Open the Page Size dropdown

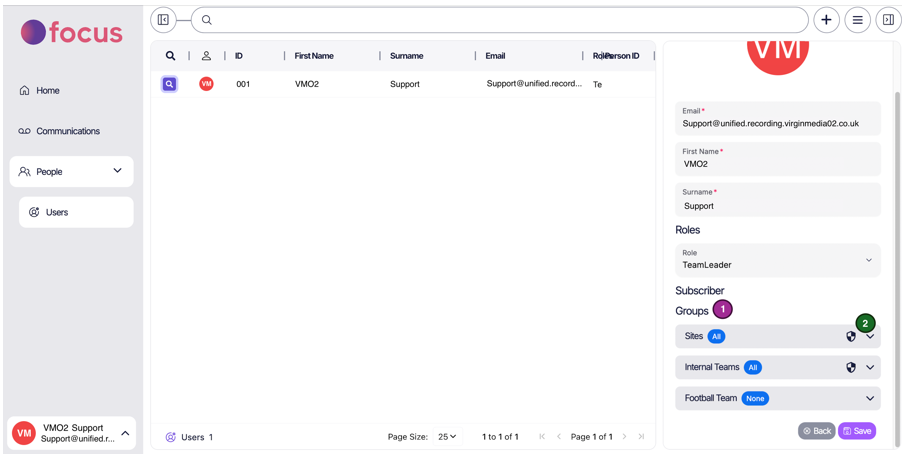pos(447,437)
